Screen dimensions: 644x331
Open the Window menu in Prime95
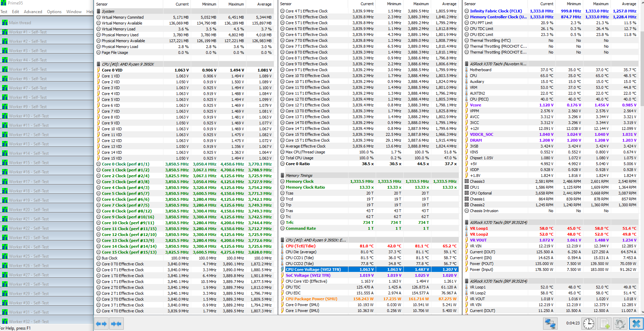coord(74,12)
